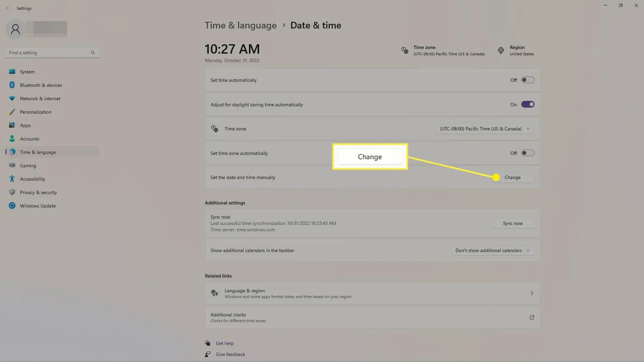Click the 10:27 AM clock text

coord(232,49)
